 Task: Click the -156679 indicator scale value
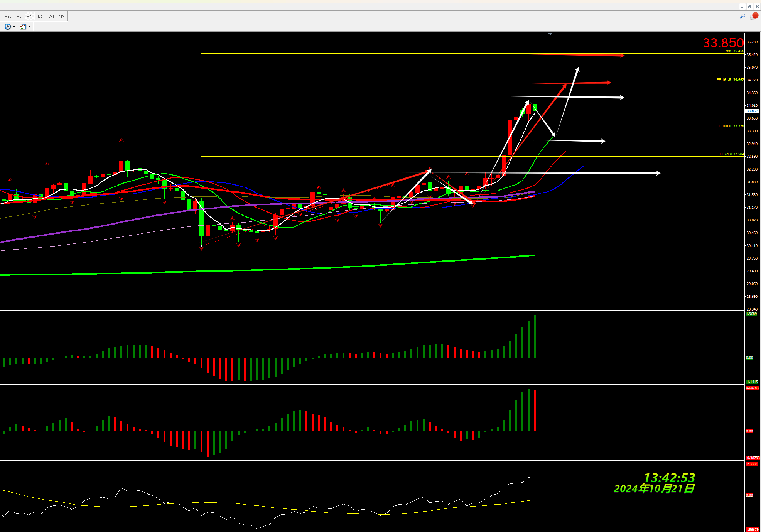pyautogui.click(x=752, y=530)
